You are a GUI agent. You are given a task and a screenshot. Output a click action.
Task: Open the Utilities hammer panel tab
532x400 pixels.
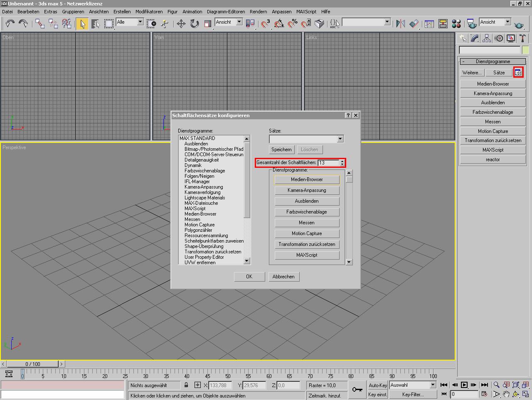522,38
